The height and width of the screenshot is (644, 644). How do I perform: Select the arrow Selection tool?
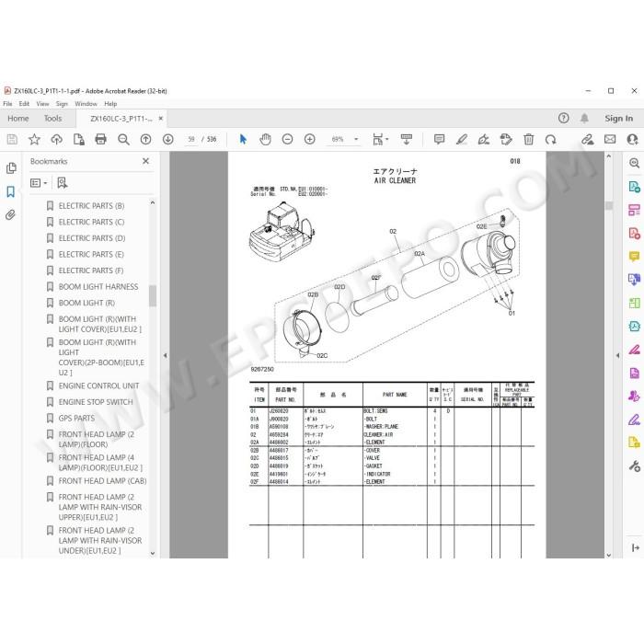click(x=243, y=140)
